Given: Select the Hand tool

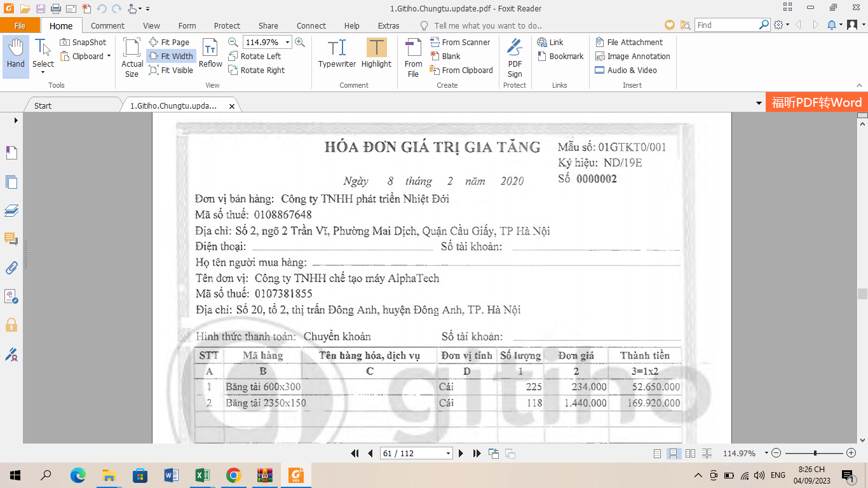Looking at the screenshot, I should click(x=15, y=57).
